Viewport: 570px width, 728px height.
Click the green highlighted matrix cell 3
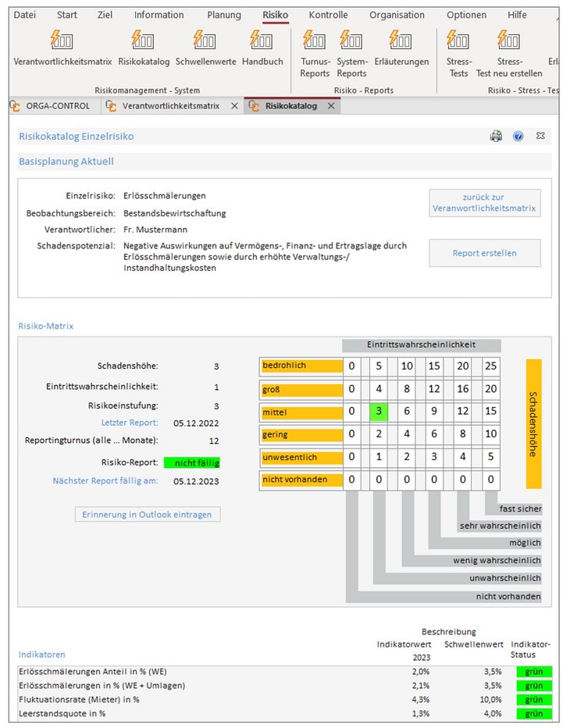pos(379,410)
